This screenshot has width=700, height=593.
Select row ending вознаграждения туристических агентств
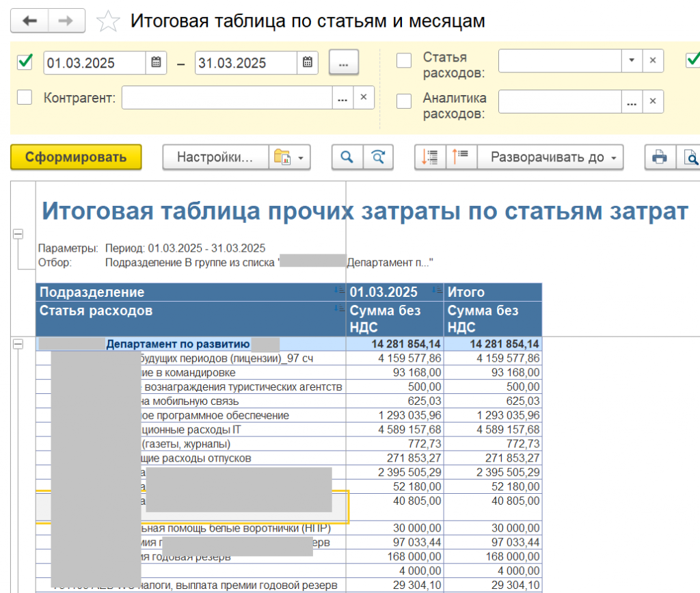coord(191,386)
